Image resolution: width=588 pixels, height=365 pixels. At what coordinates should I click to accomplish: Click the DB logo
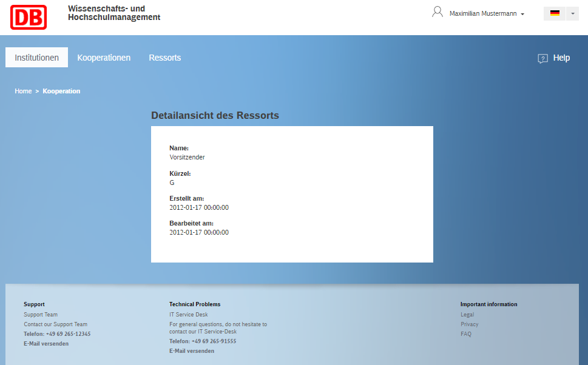click(28, 17)
